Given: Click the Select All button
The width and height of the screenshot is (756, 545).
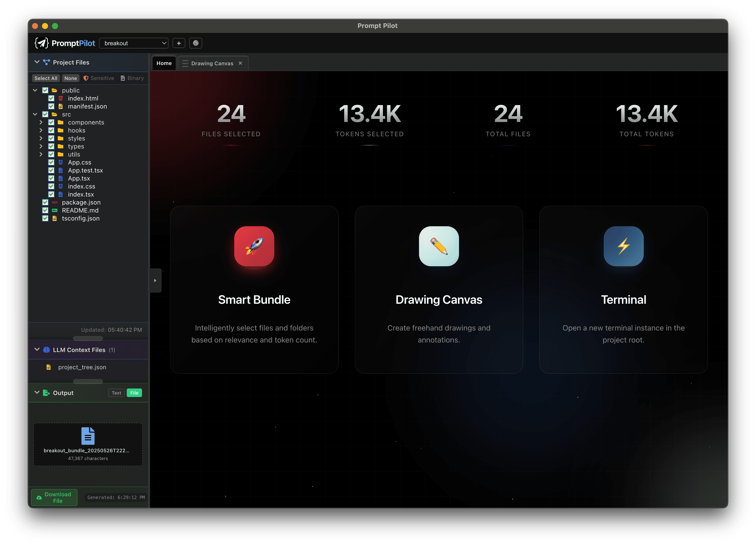Looking at the screenshot, I should click(x=46, y=78).
